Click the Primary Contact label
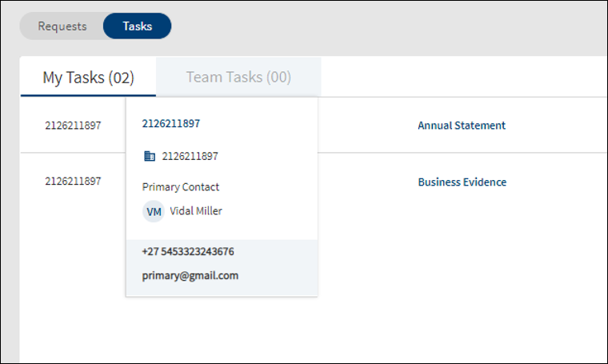The image size is (608, 364). (x=181, y=187)
